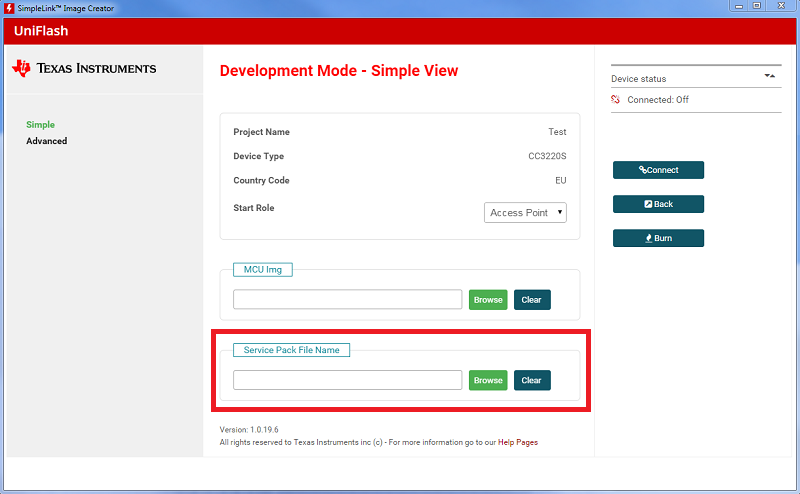Collapse the Device status panel arrow
The image size is (800, 494).
pos(769,76)
